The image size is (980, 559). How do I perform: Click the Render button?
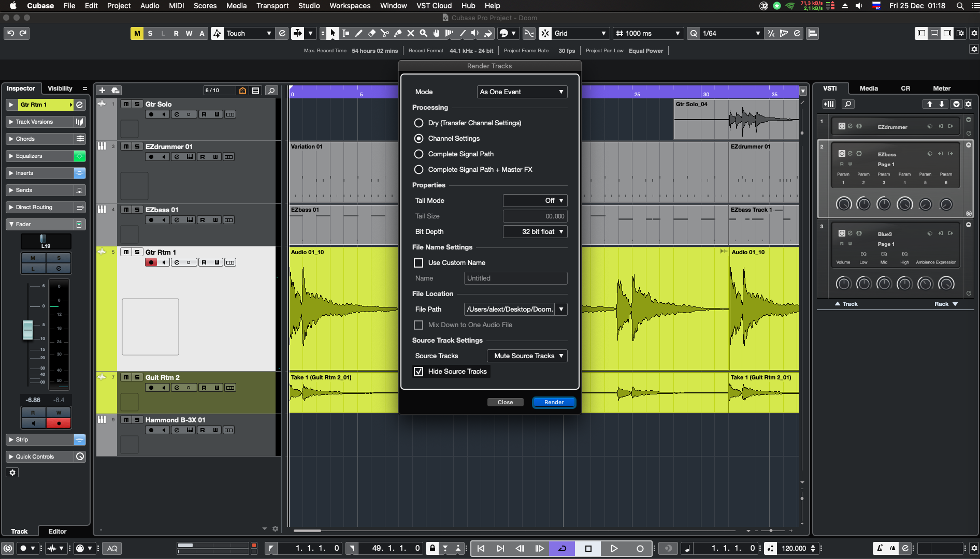(x=554, y=403)
